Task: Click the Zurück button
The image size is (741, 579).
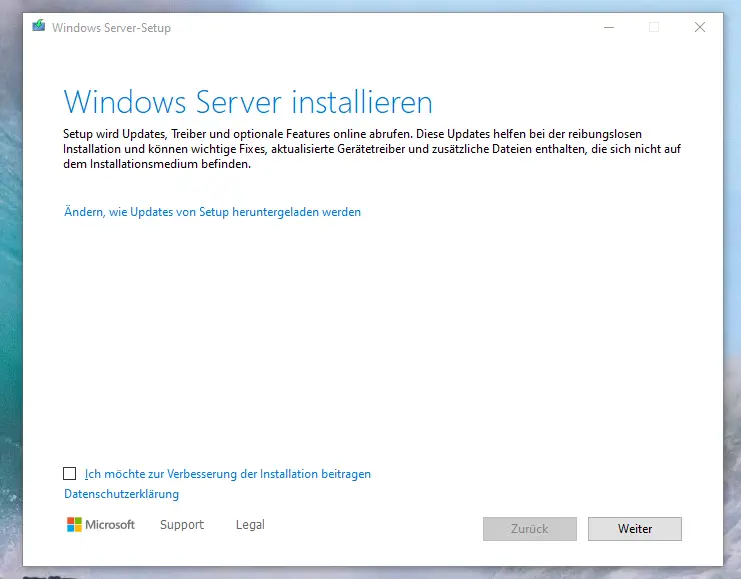Action: pyautogui.click(x=530, y=529)
